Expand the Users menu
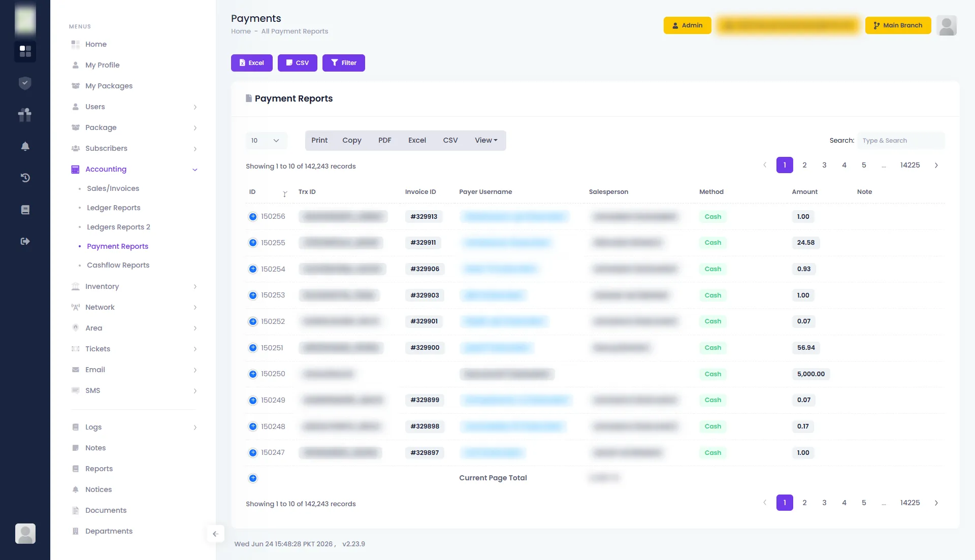The width and height of the screenshot is (975, 560). (134, 107)
